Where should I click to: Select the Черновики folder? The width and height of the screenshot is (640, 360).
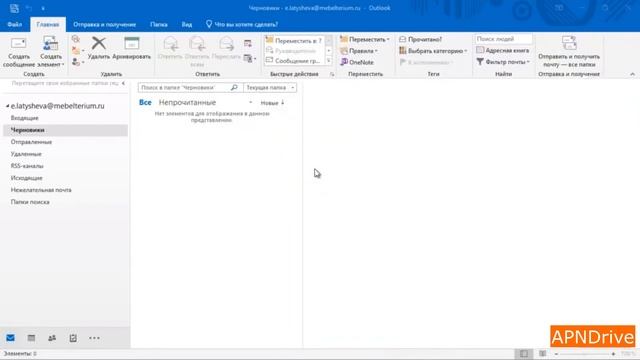tap(65, 130)
